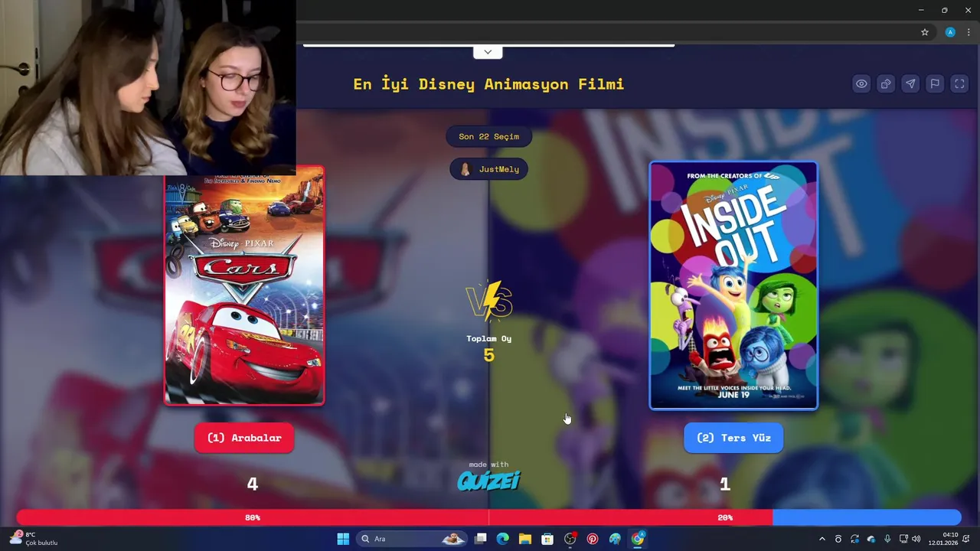Show hidden system tray icons
This screenshot has width=980, height=551.
point(822,539)
